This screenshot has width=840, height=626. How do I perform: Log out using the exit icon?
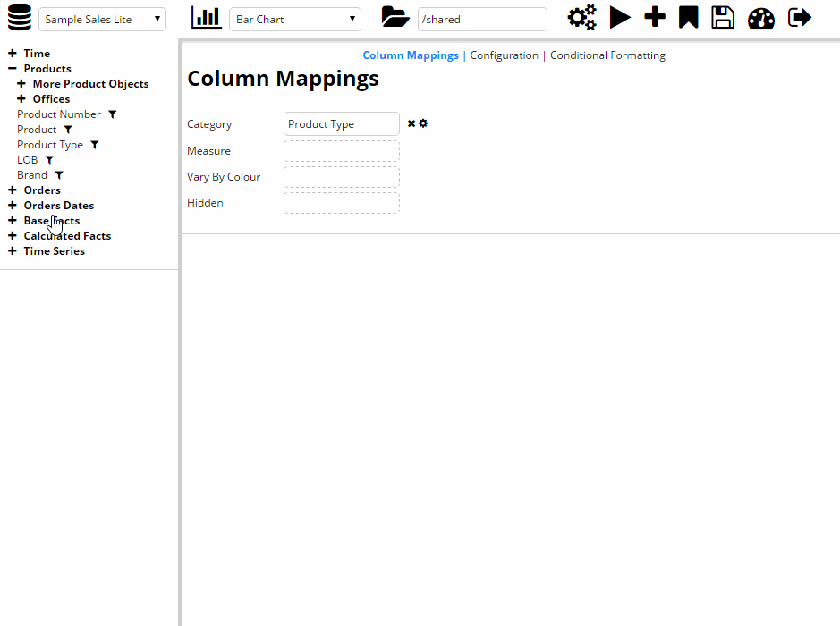[799, 17]
